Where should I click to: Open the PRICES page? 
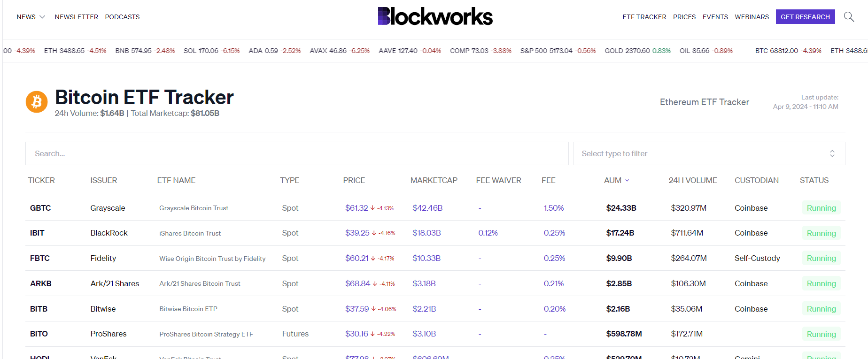(x=684, y=17)
